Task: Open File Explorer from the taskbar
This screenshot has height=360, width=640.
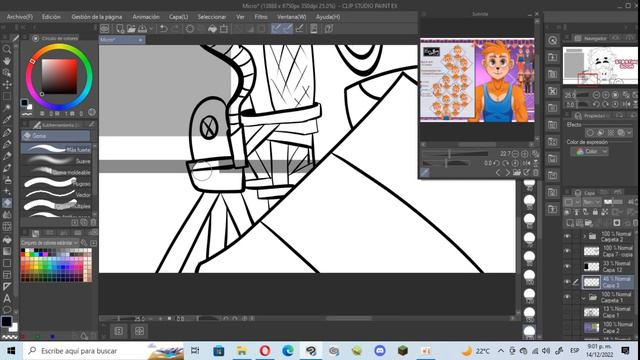Action: (x=242, y=350)
